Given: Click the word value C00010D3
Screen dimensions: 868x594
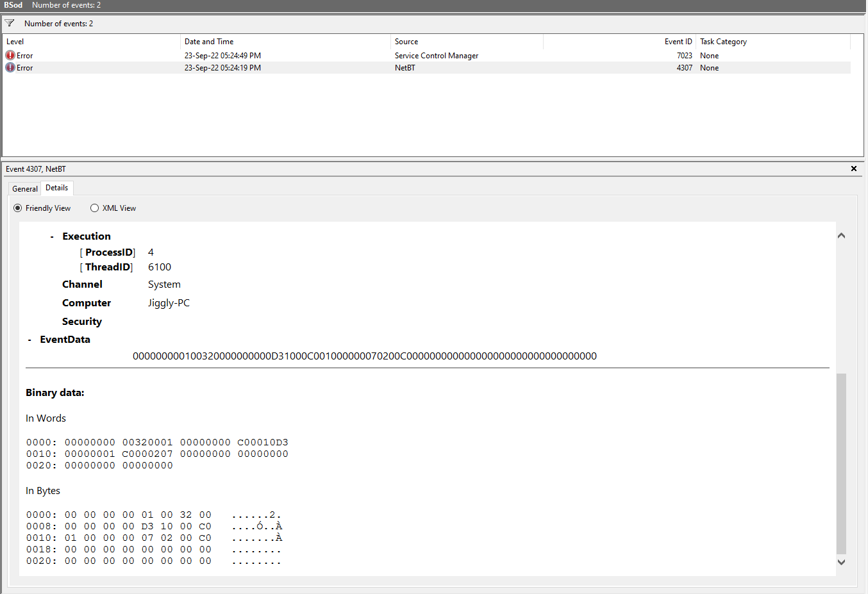Looking at the screenshot, I should tap(263, 442).
